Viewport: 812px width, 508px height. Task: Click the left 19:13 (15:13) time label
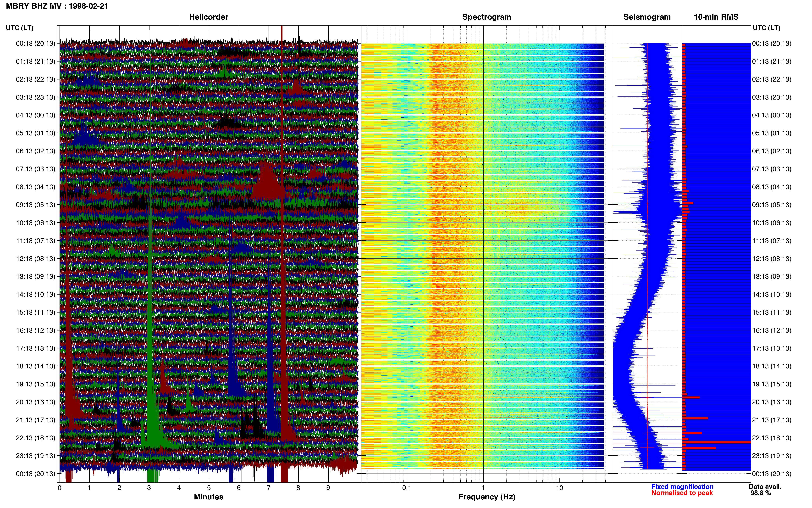click(36, 384)
